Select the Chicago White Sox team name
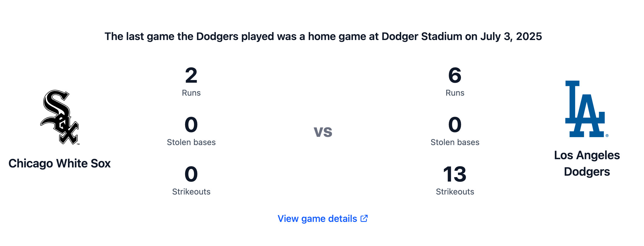644x246 pixels. click(59, 163)
